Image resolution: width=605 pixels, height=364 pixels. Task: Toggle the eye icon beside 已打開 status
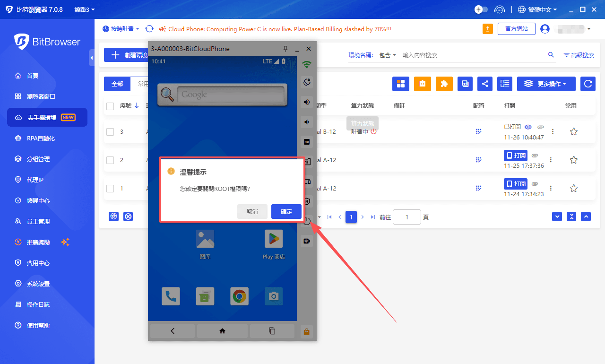coord(528,127)
